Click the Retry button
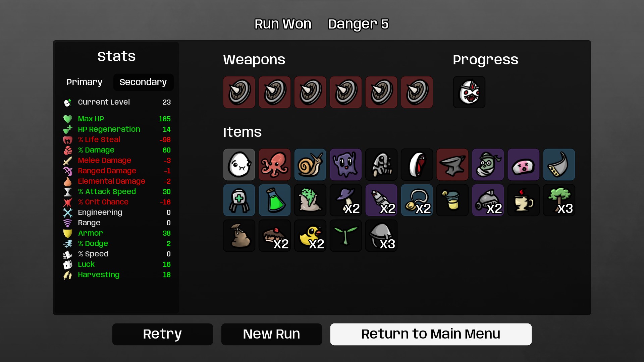 [163, 334]
